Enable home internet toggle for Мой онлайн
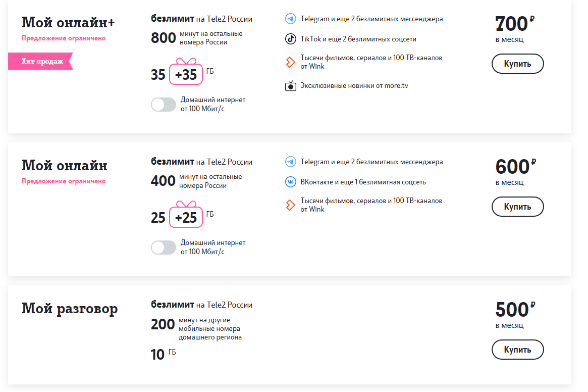The width and height of the screenshot is (588, 392). tap(164, 248)
